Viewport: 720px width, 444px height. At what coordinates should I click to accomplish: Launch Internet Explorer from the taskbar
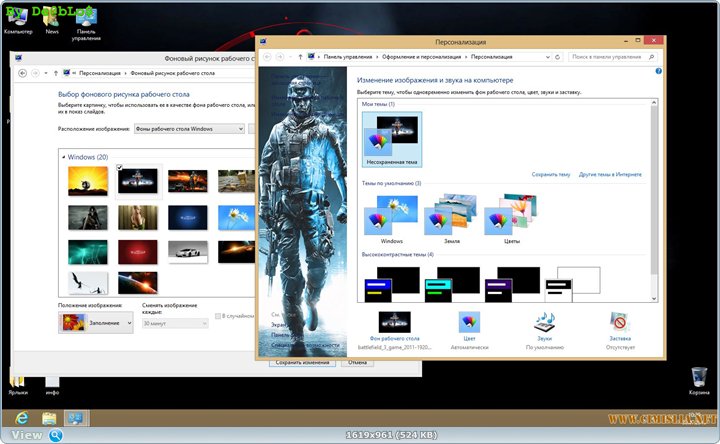21,417
